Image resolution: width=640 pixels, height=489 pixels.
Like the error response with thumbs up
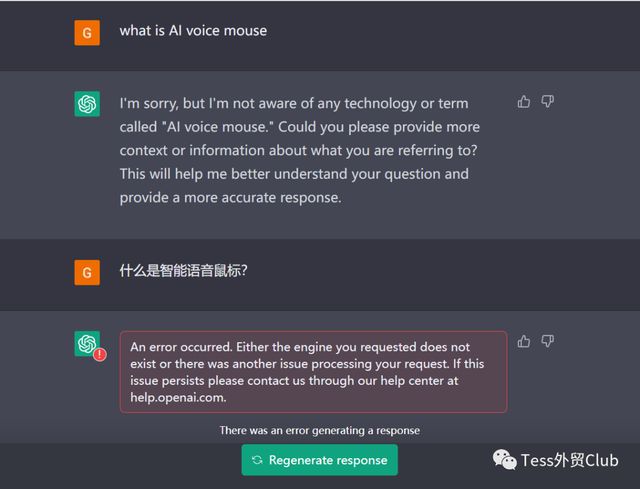click(x=524, y=341)
